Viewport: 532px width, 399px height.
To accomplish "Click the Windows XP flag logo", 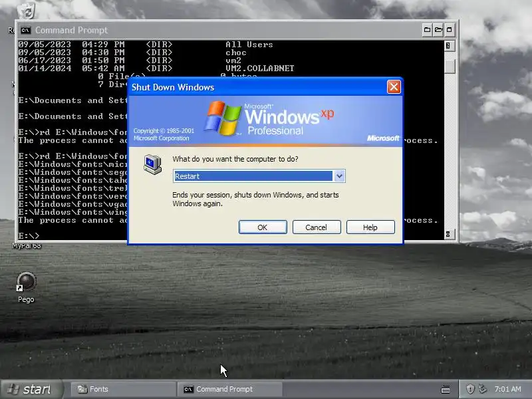I will [223, 118].
